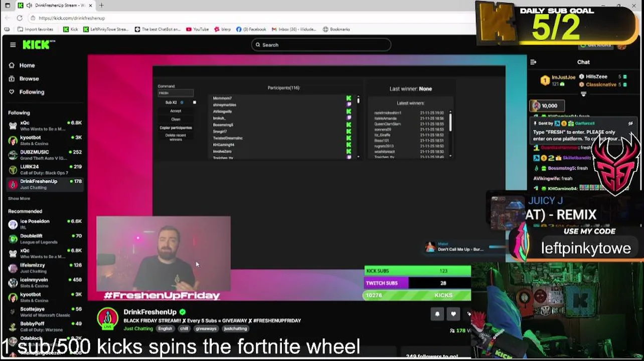Click the address bar URL field
Viewport: 644px width, 361px height.
tap(251, 18)
